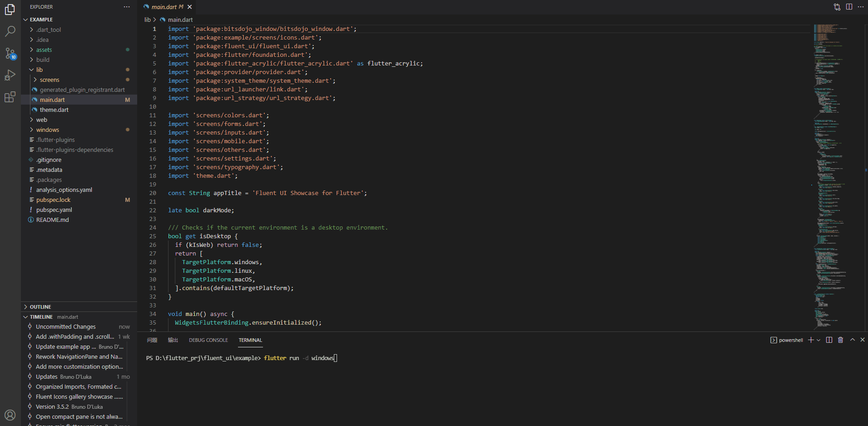Click lib in the breadcrumb path
Image resolution: width=868 pixels, height=426 pixels.
(x=148, y=20)
